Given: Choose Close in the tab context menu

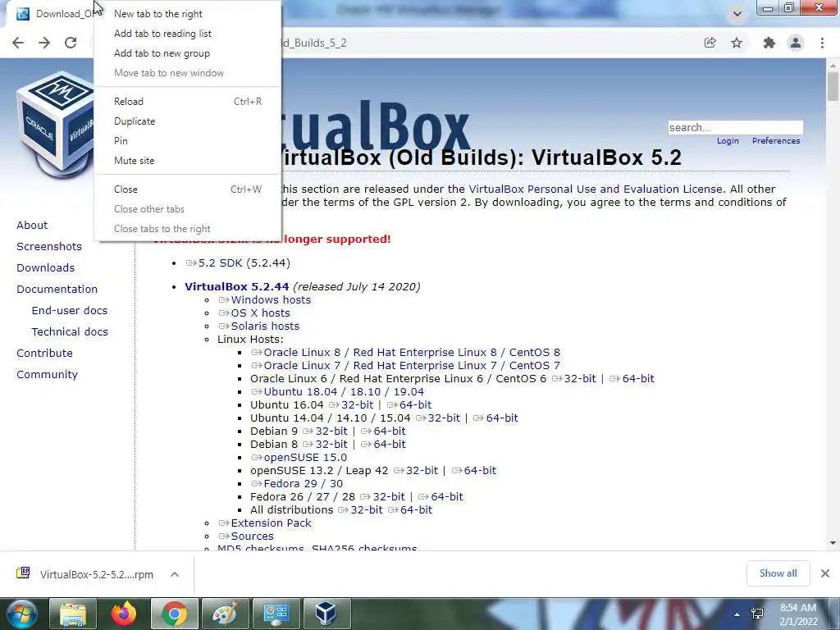Looking at the screenshot, I should click(x=188, y=189).
